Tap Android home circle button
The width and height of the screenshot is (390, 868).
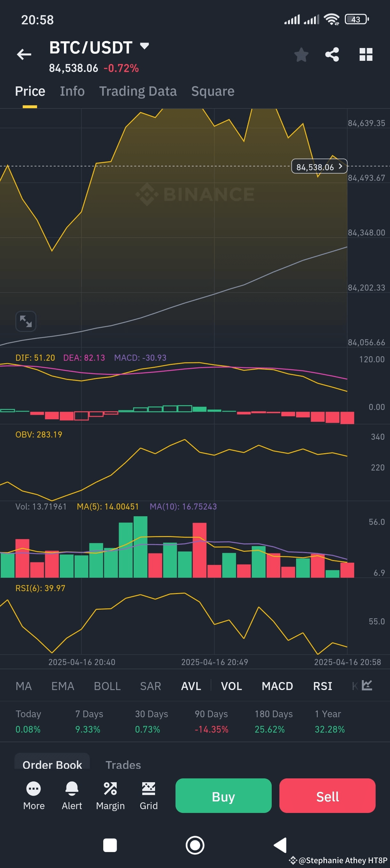pyautogui.click(x=195, y=845)
